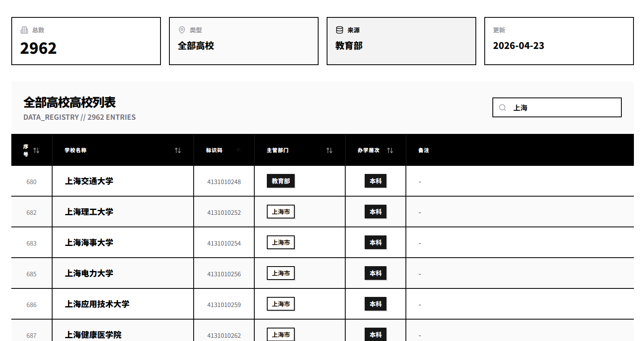Toggle sort on the 标识码 column arrow
Screen dimensions: 644x341
pyautogui.click(x=239, y=150)
